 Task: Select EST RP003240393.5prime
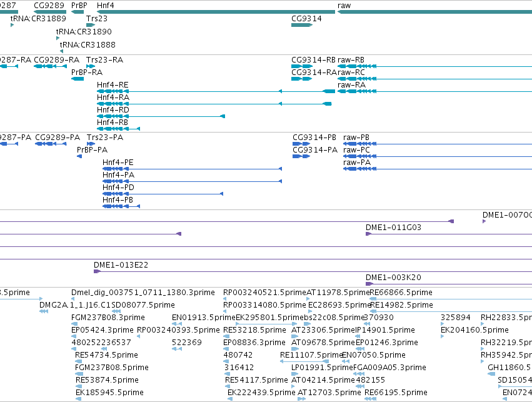tap(178, 330)
